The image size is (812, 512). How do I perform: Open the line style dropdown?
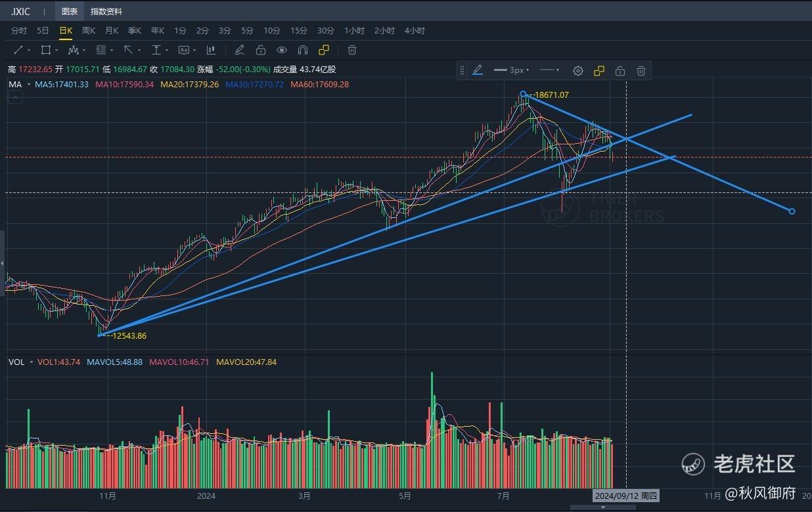(x=549, y=70)
